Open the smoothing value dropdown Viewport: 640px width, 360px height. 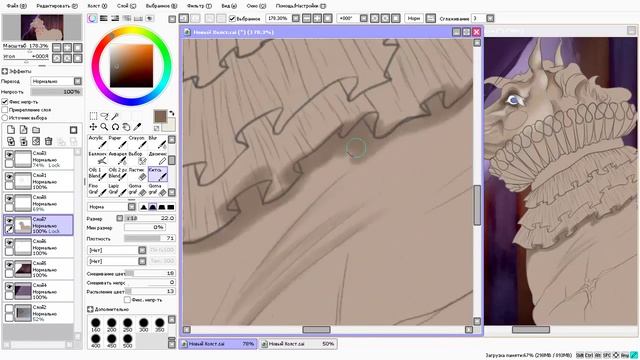click(490, 18)
